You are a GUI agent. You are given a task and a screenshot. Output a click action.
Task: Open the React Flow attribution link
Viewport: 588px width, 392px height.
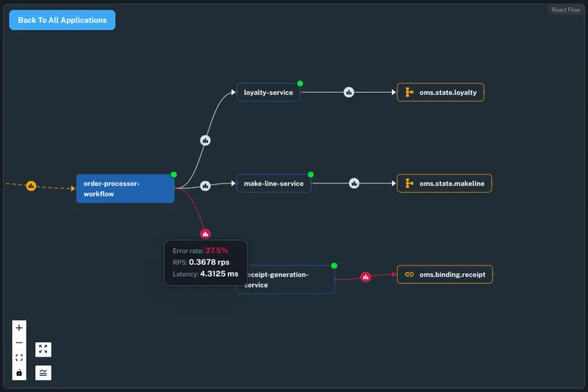(565, 10)
